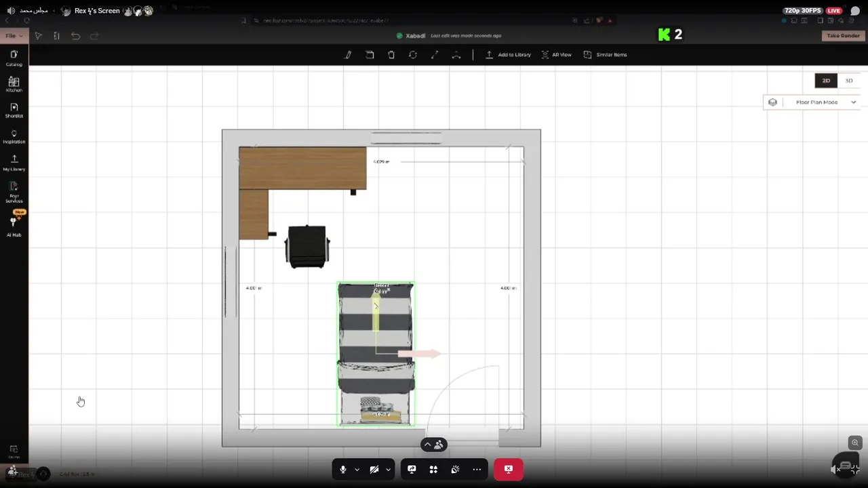Image resolution: width=868 pixels, height=488 pixels.
Task: Click the yellow vertical move arrow on bed
Action: [376, 312]
